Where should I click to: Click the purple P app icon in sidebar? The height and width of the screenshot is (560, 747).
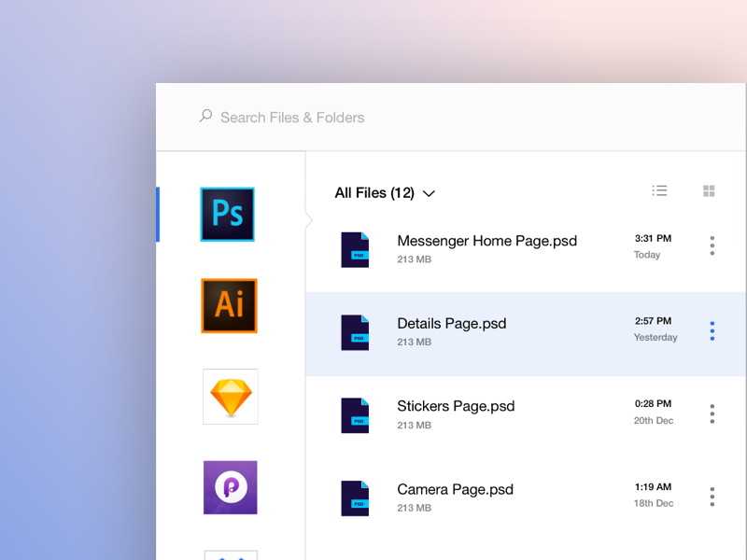[x=229, y=487]
